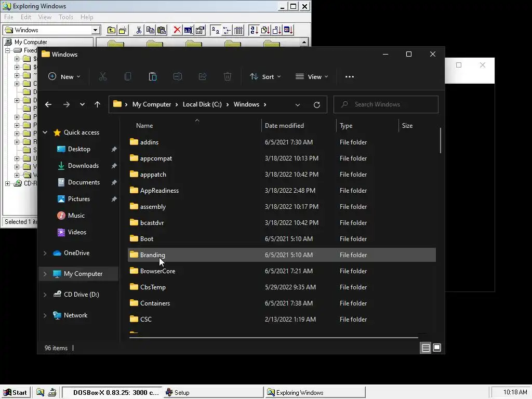Screen dimensions: 532x399
Task: Open View menu in Exploring Windows
Action: [x=45, y=17]
